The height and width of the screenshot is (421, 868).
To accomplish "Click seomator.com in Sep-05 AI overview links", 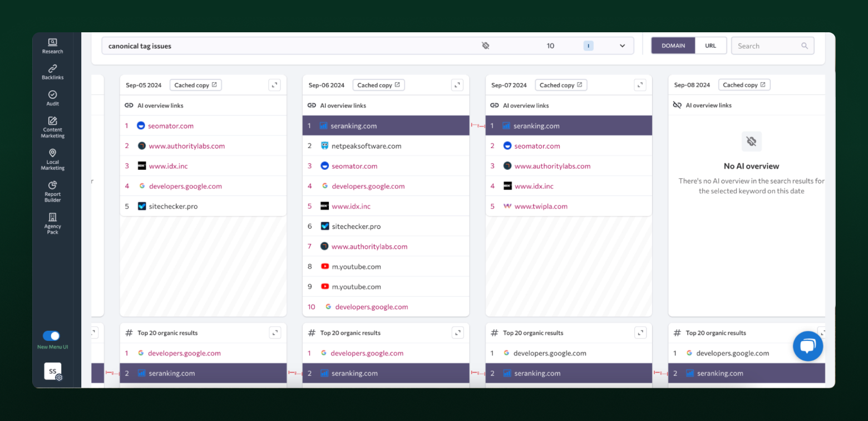I will tap(171, 126).
